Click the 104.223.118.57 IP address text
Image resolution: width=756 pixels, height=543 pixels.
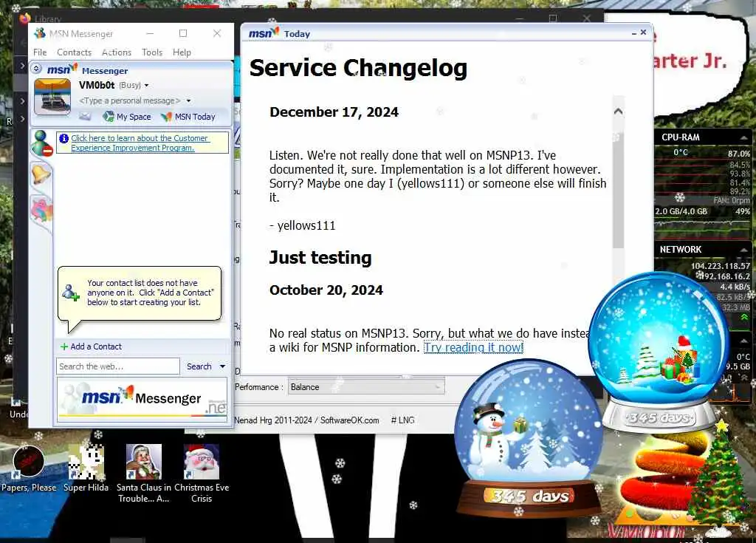tap(721, 266)
